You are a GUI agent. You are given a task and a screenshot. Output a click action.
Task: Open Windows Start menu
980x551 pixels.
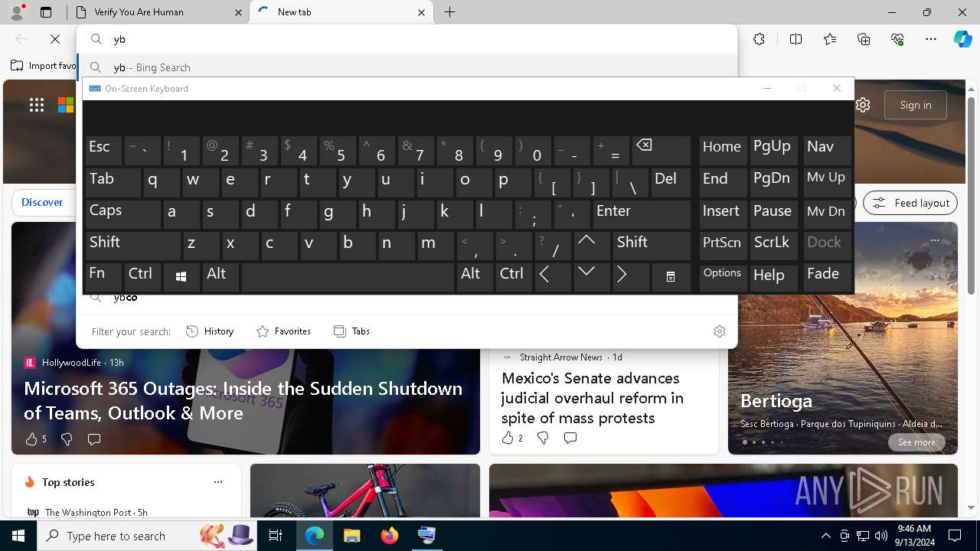click(x=18, y=536)
